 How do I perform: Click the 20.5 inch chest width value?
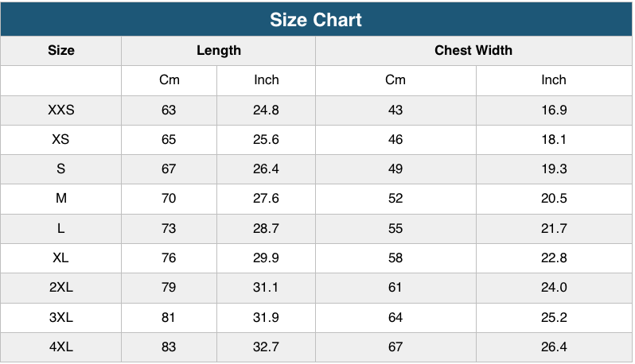coord(554,199)
